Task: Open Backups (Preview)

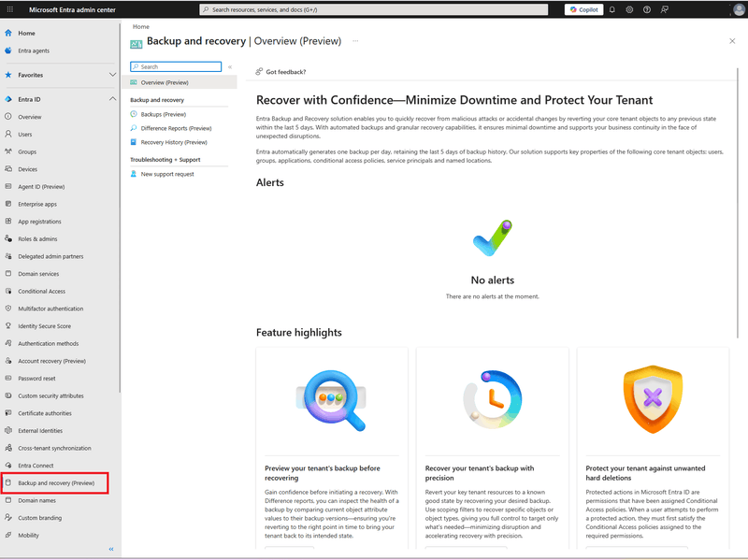Action: pyautogui.click(x=163, y=114)
